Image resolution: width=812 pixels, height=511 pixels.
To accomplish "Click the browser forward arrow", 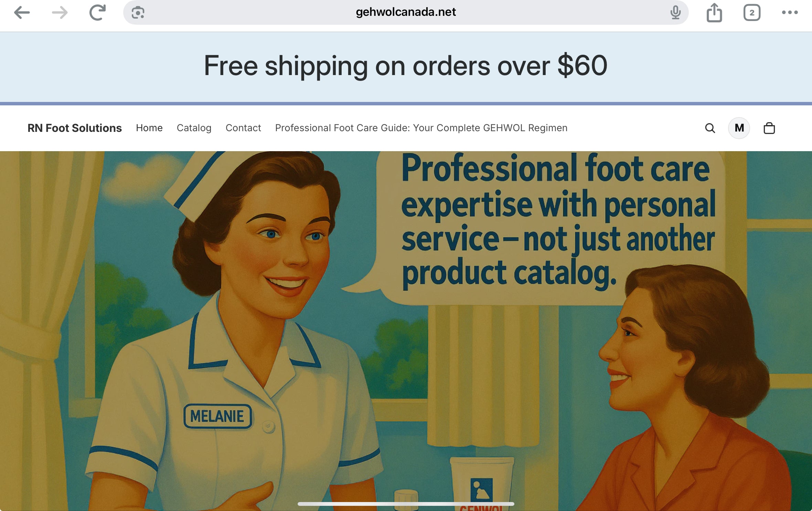I will 60,13.
